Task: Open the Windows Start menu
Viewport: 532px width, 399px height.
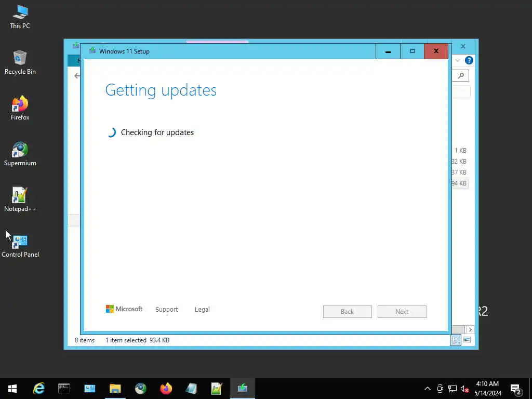Action: (x=12, y=389)
